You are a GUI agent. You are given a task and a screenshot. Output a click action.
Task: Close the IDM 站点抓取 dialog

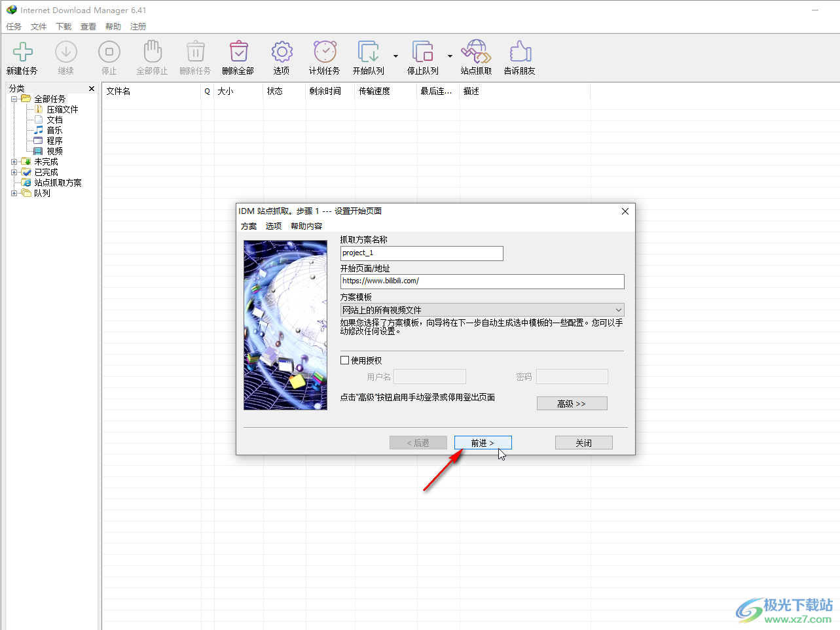(x=625, y=211)
